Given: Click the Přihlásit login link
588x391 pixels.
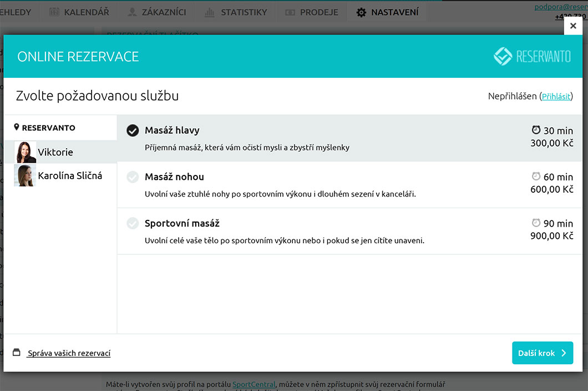Looking at the screenshot, I should click(556, 96).
